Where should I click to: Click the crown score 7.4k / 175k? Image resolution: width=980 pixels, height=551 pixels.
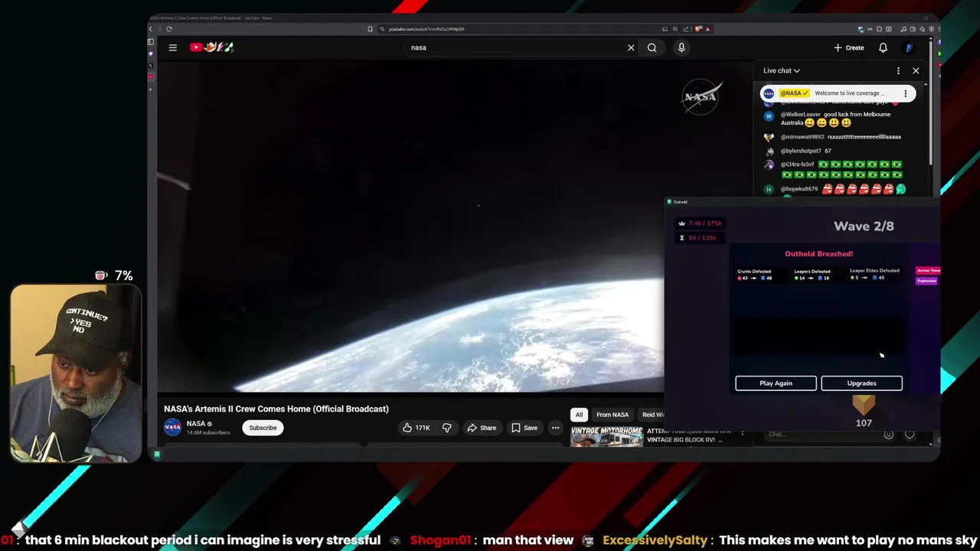coord(700,223)
